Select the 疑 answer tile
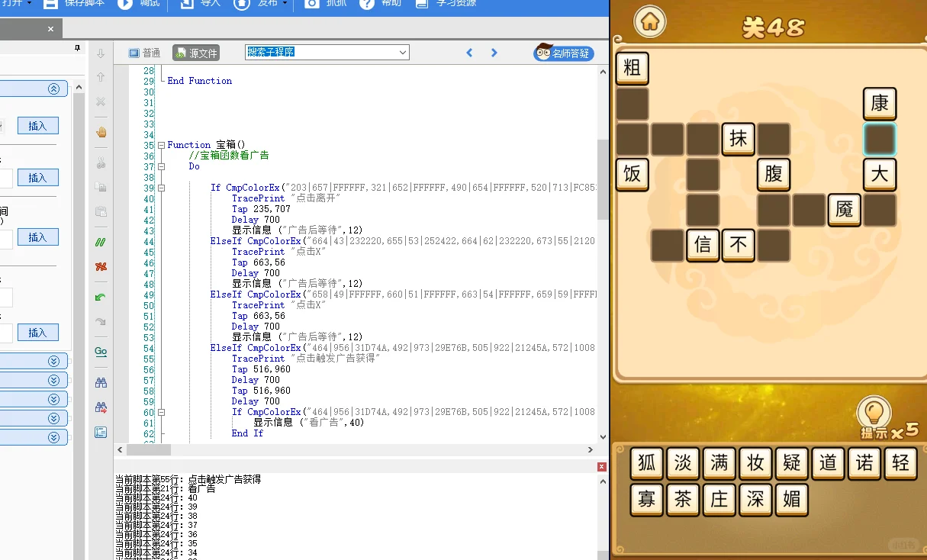Viewport: 927px width, 560px height. point(792,463)
